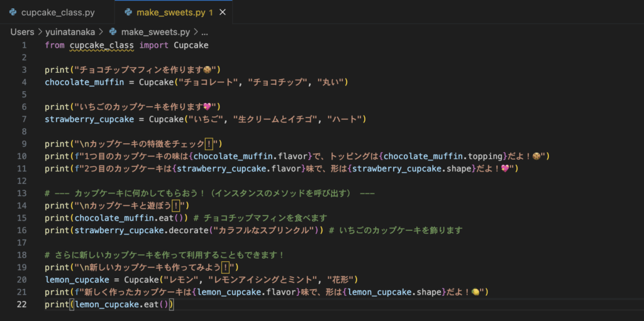Viewport: 644px width, 321px height.
Task: Place cursor on lemon_cupcake.eat() in line 22
Action: 122,305
